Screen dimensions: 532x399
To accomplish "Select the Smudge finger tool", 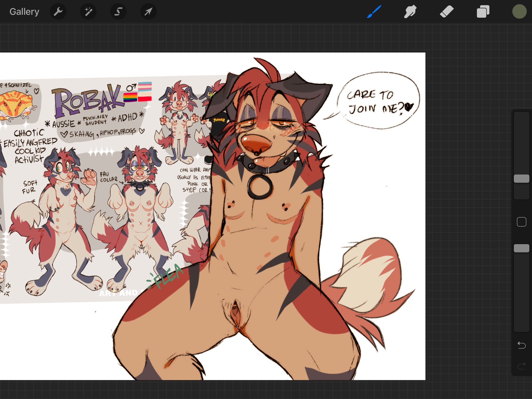I will pos(410,12).
